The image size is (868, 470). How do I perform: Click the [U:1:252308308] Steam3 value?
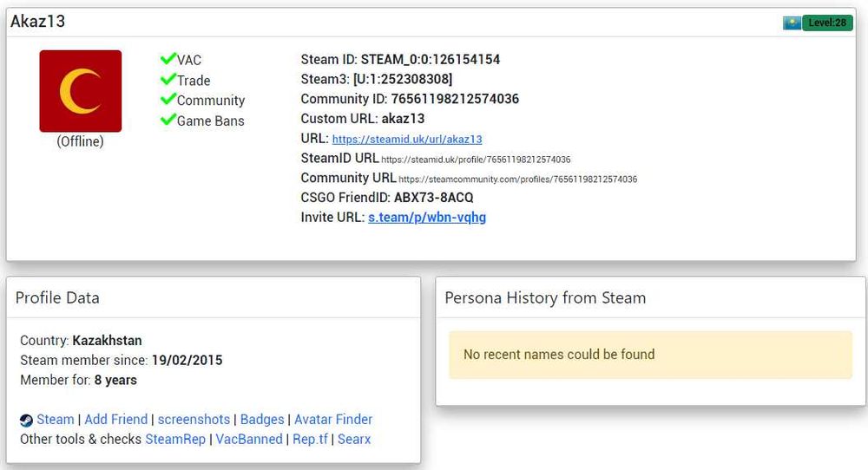click(403, 79)
